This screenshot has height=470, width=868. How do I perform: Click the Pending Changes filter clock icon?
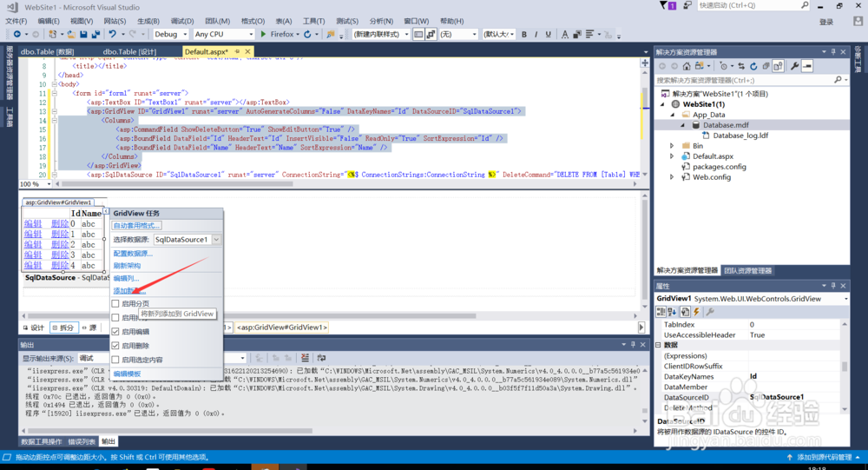(724, 66)
